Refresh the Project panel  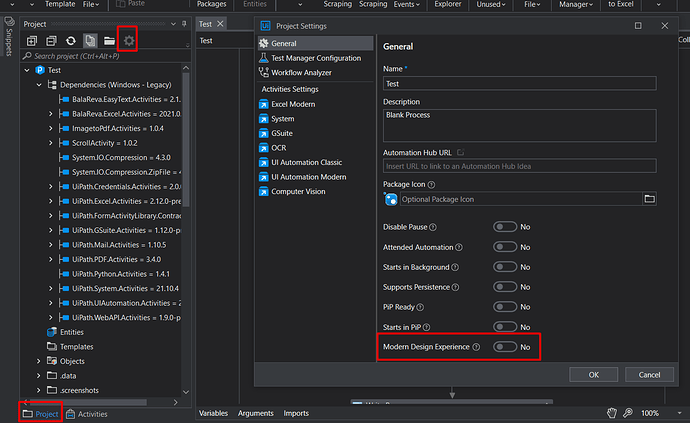tap(71, 41)
